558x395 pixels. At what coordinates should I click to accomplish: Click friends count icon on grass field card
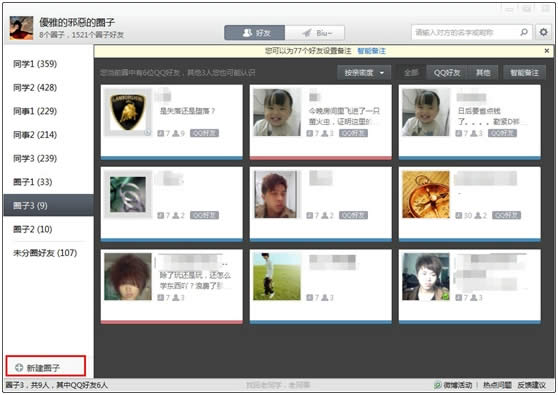pos(325,298)
